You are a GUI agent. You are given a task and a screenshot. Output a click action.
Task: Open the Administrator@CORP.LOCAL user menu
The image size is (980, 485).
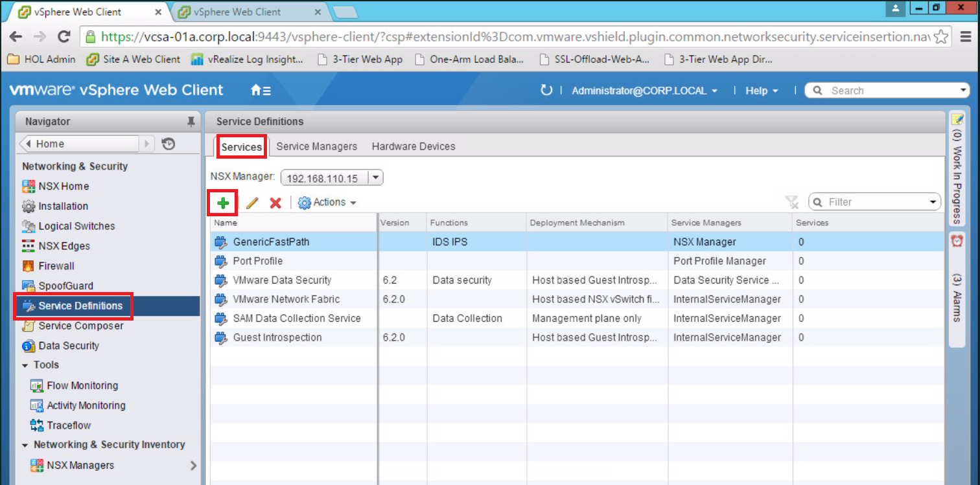(645, 91)
